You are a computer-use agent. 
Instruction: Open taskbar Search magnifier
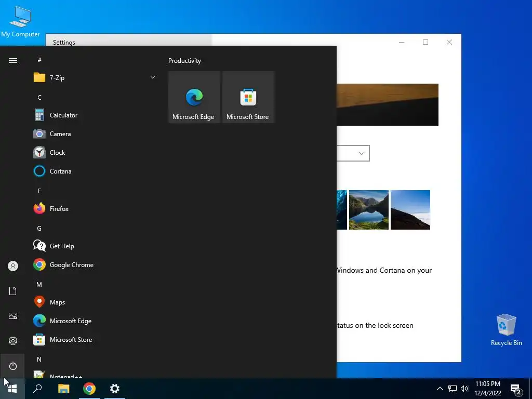tap(37, 389)
